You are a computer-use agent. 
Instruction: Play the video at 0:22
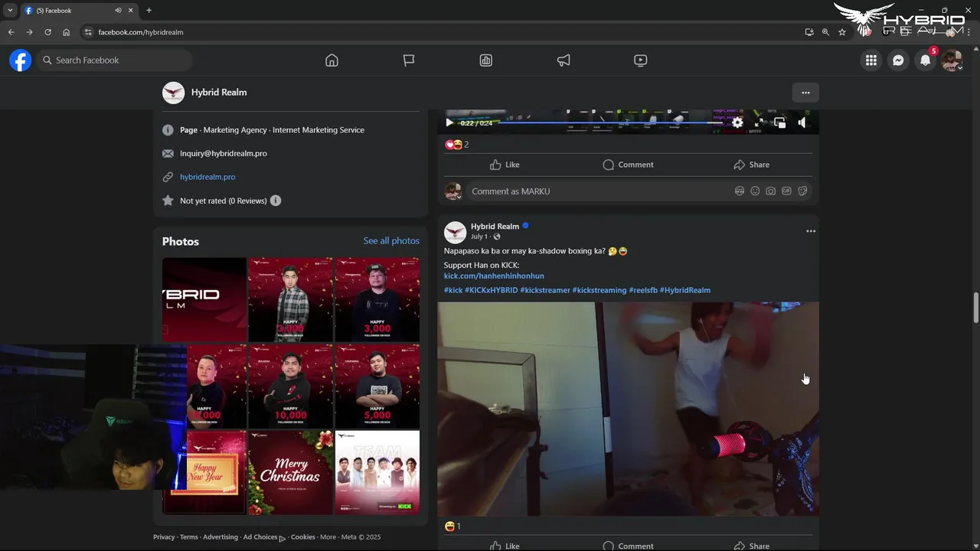449,122
